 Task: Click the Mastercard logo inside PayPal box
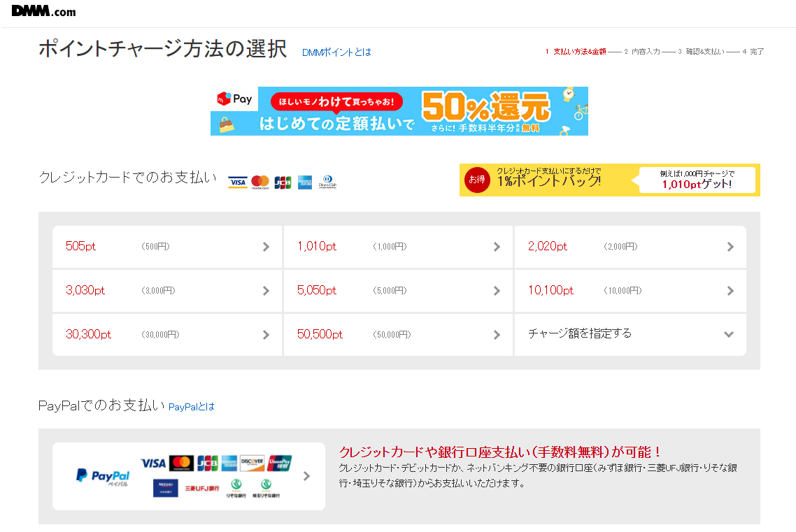coord(181,463)
